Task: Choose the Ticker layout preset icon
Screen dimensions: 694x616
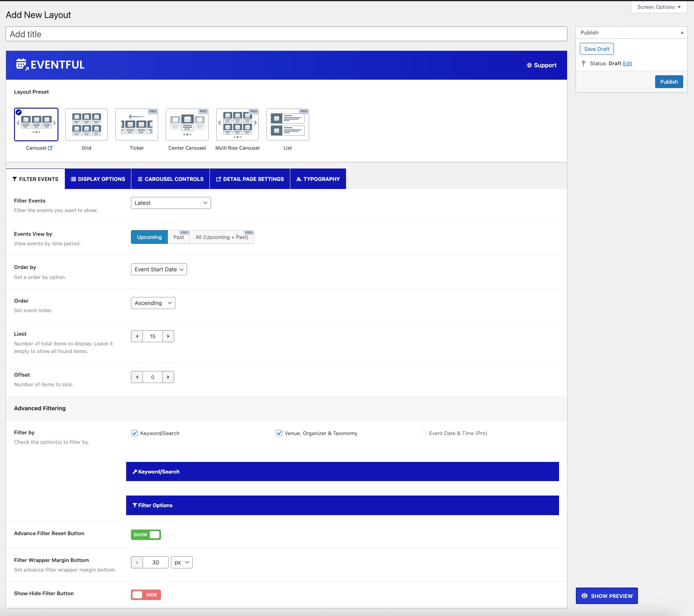Action: [137, 124]
